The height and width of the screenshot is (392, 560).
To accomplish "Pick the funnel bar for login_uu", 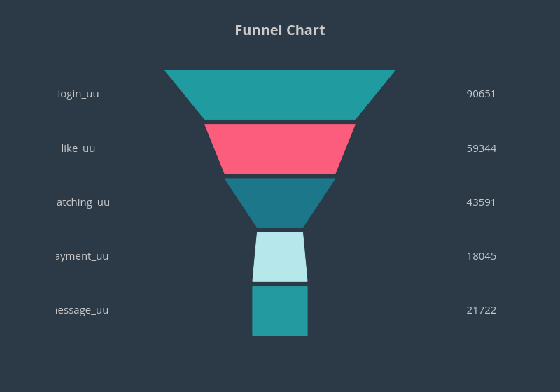I will 280,94.
